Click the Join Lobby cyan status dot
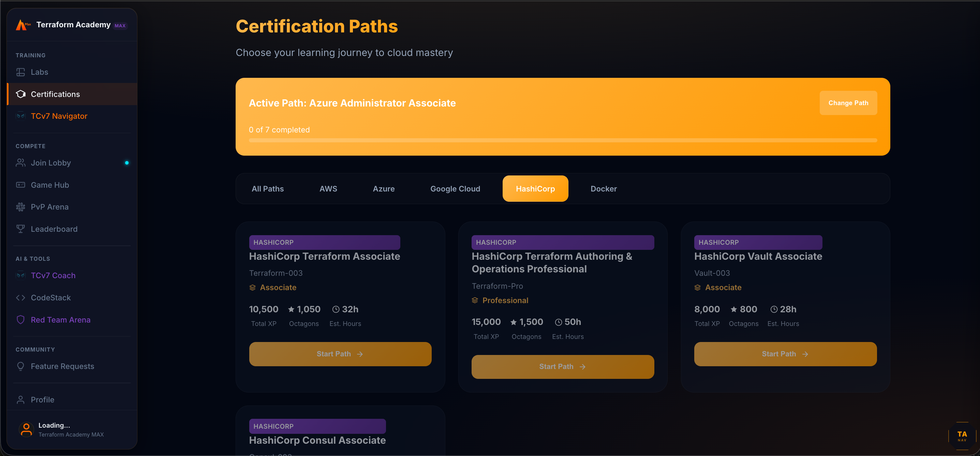The image size is (980, 456). [127, 163]
